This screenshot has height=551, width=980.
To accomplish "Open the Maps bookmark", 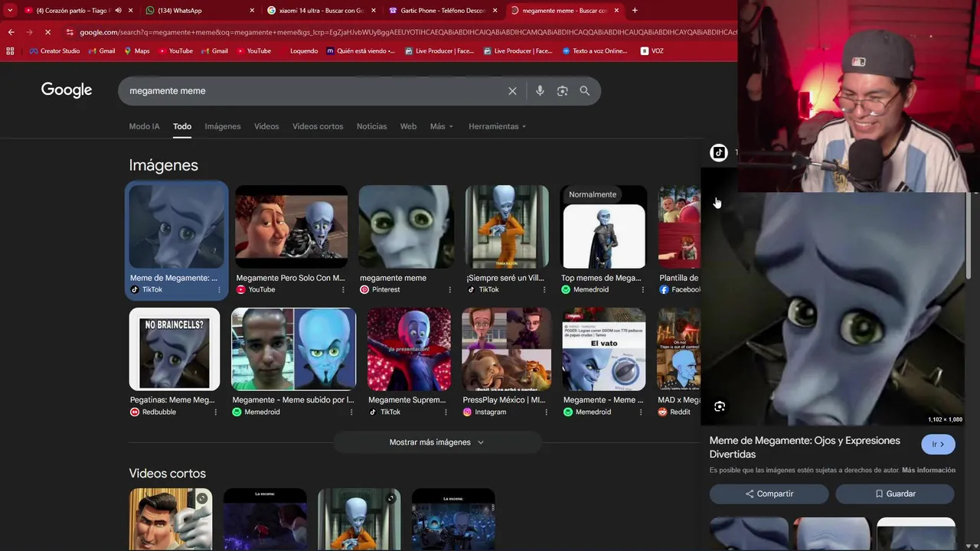I will point(136,51).
